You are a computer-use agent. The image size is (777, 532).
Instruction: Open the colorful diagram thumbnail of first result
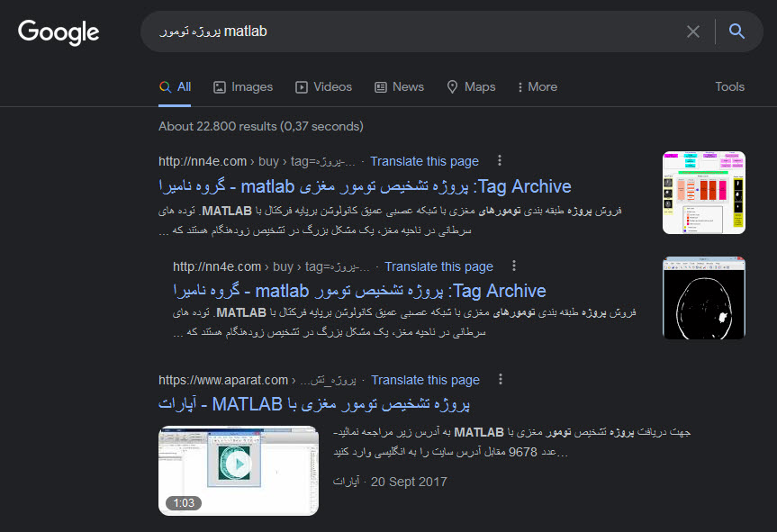coord(704,193)
